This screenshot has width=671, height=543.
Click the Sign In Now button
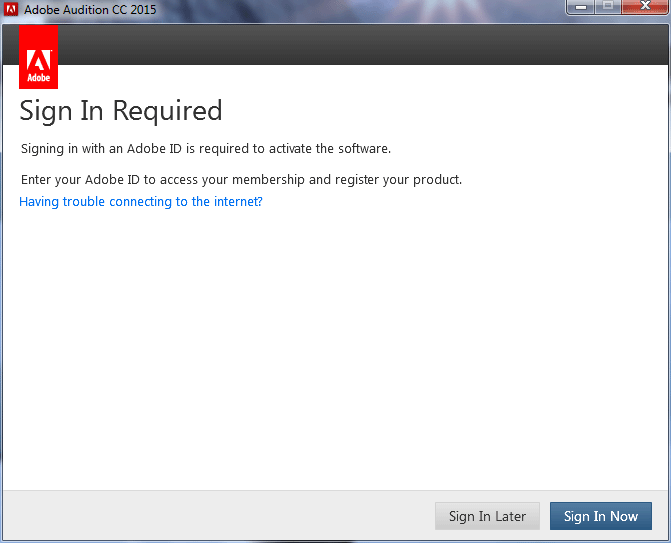[601, 516]
